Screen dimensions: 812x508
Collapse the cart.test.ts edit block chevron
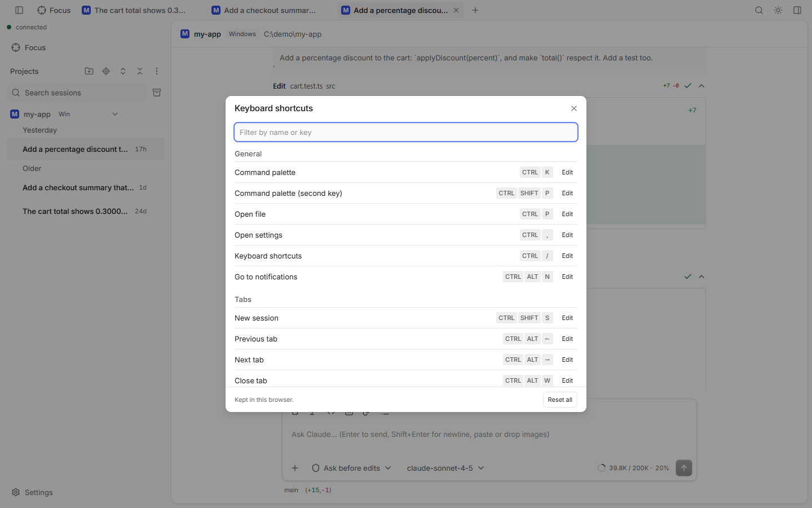[x=701, y=86]
